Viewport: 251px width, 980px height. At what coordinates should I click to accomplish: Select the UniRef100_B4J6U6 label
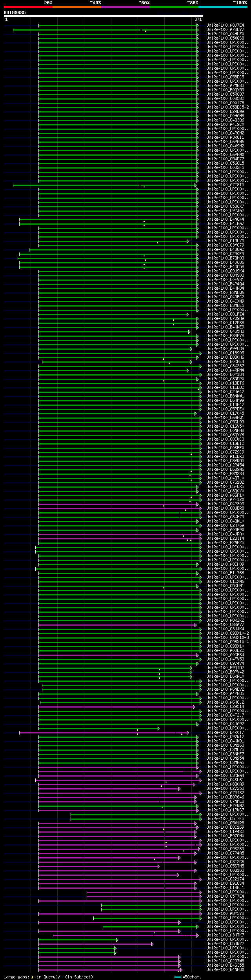[225, 263]
